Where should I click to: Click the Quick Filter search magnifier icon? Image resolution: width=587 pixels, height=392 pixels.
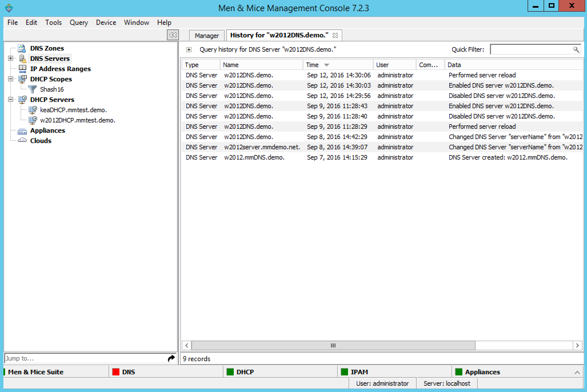[576, 50]
